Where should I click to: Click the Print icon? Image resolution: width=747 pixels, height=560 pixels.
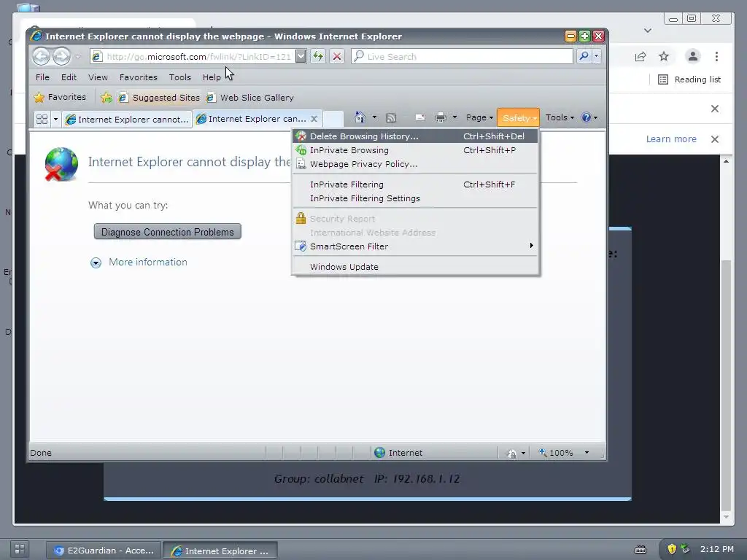pos(440,117)
